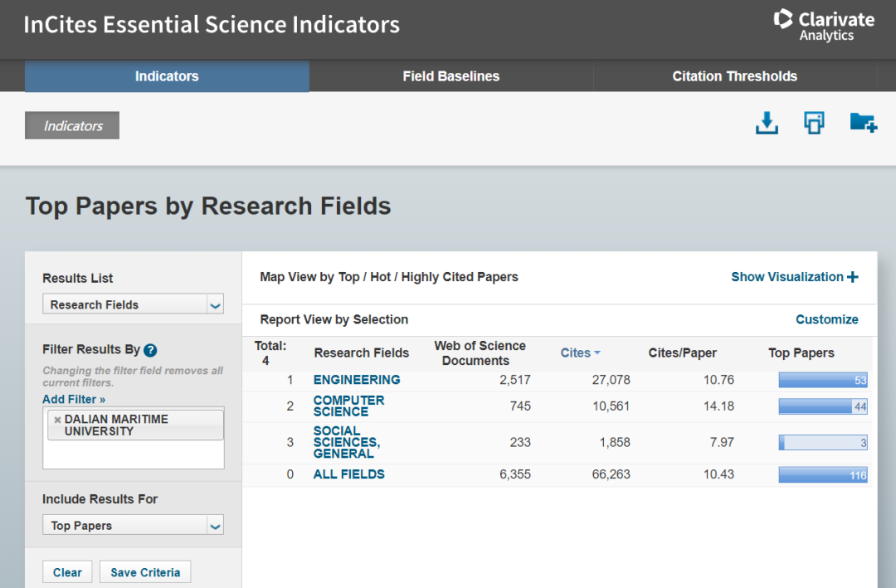Click the Save Criteria button

coord(145,572)
